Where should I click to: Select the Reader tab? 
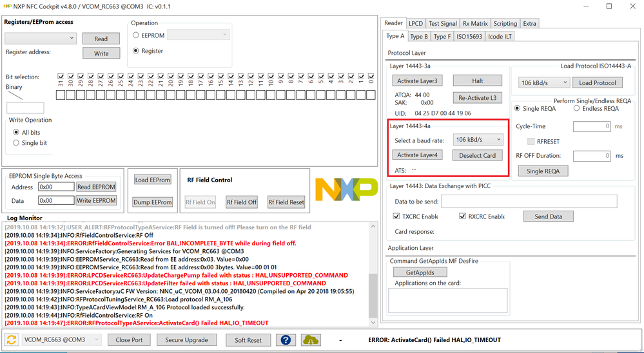point(393,23)
